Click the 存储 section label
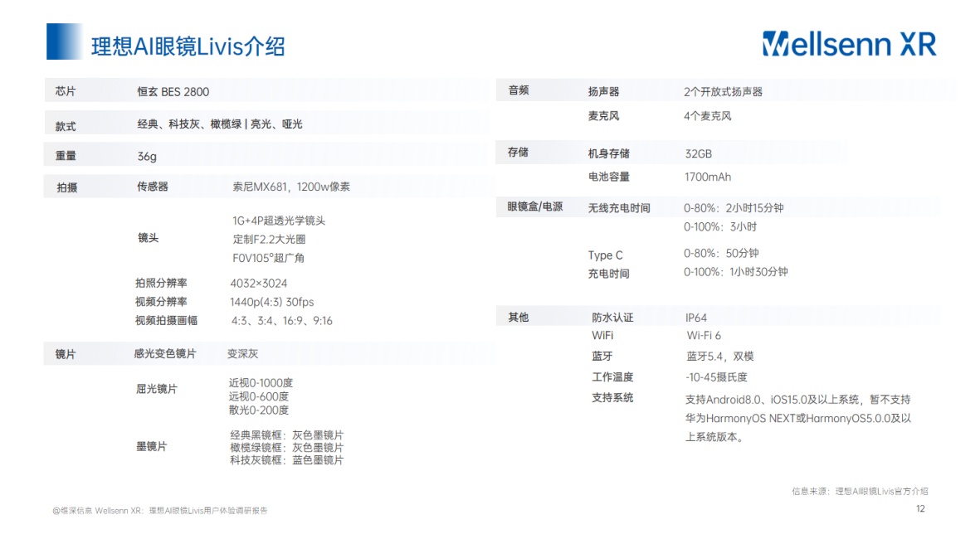 518,153
